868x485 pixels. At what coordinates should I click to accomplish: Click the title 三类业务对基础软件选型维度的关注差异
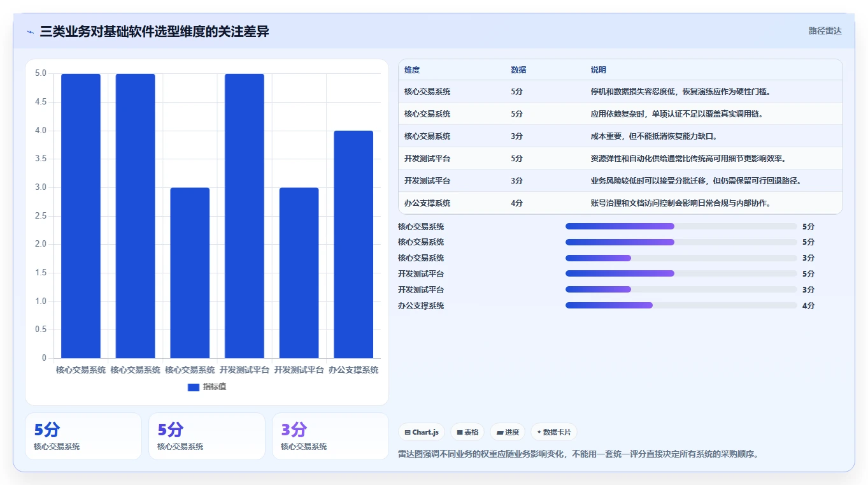tap(154, 31)
